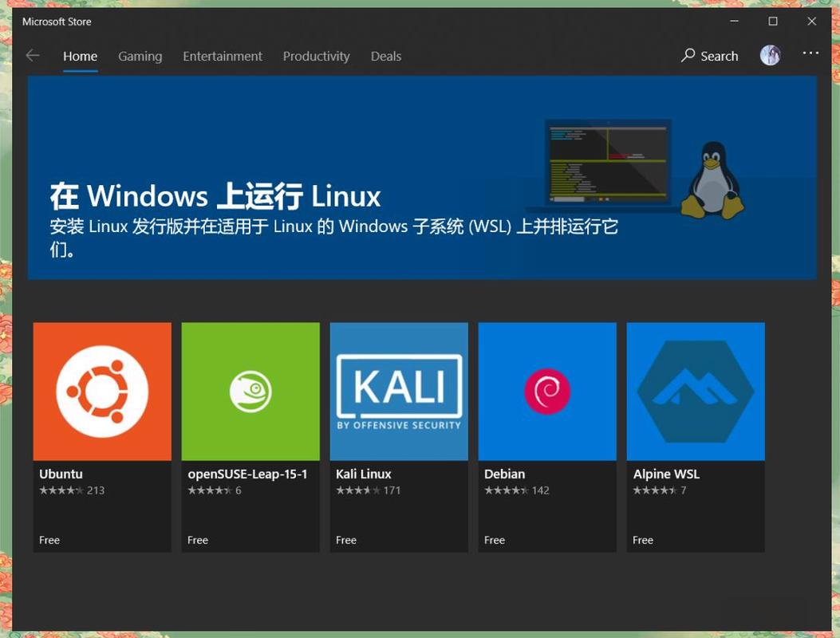Select the openSUSE-Leap-15-1 distribution icon
The height and width of the screenshot is (638, 840).
(250, 391)
